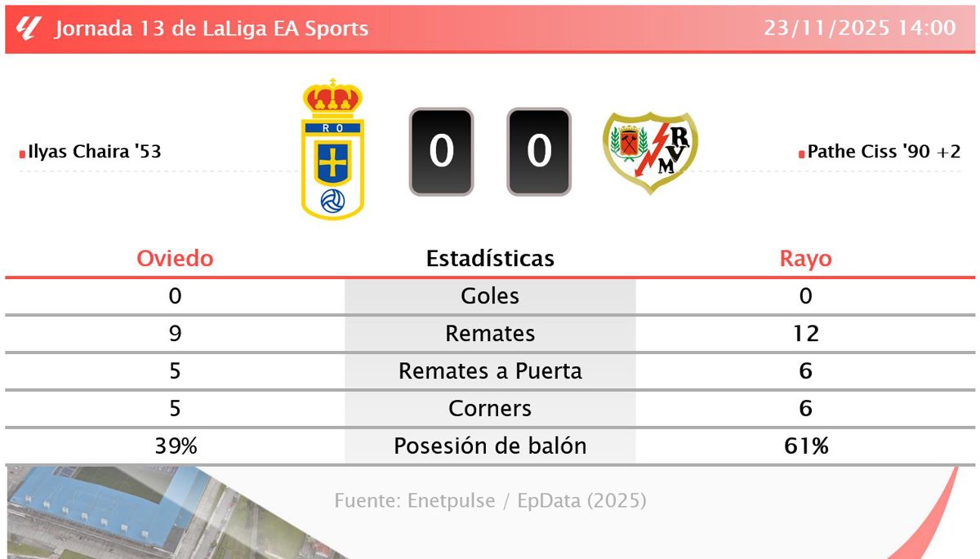This screenshot has width=980, height=559.
Task: Select the Remates a Puerta row label
Action: pyautogui.click(x=490, y=371)
